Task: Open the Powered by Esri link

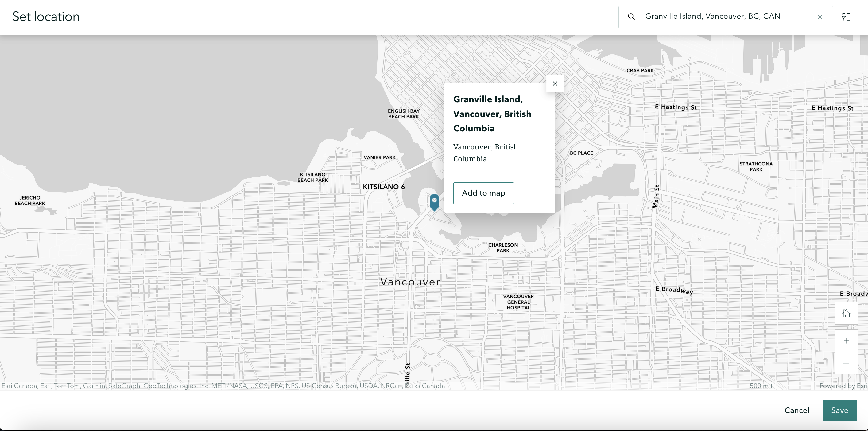Action: 843,386
